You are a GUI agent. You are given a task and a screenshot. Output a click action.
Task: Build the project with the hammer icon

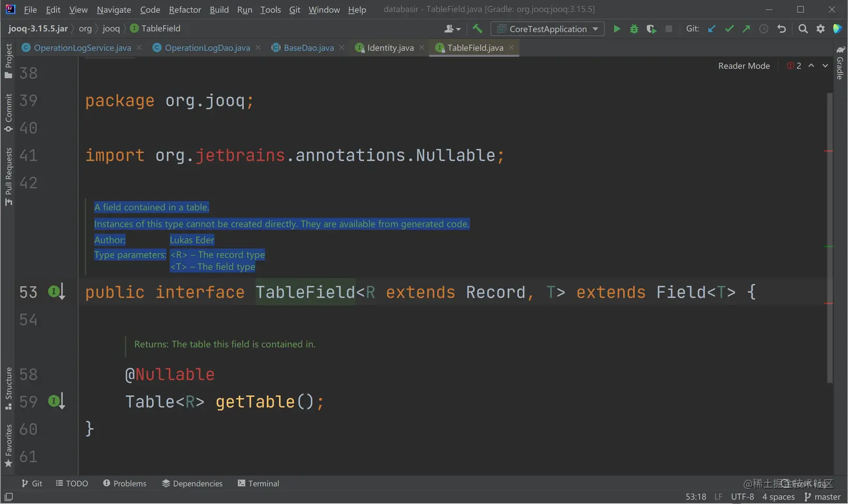coord(477,29)
